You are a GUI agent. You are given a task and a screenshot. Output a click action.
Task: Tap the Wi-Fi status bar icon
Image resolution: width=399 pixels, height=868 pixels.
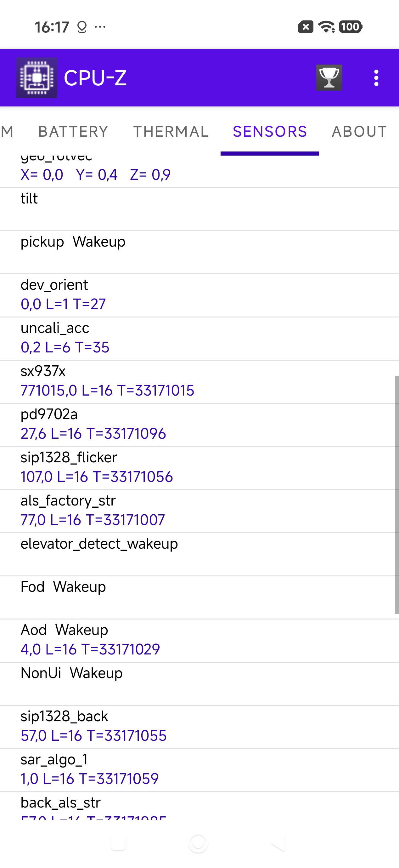[326, 27]
